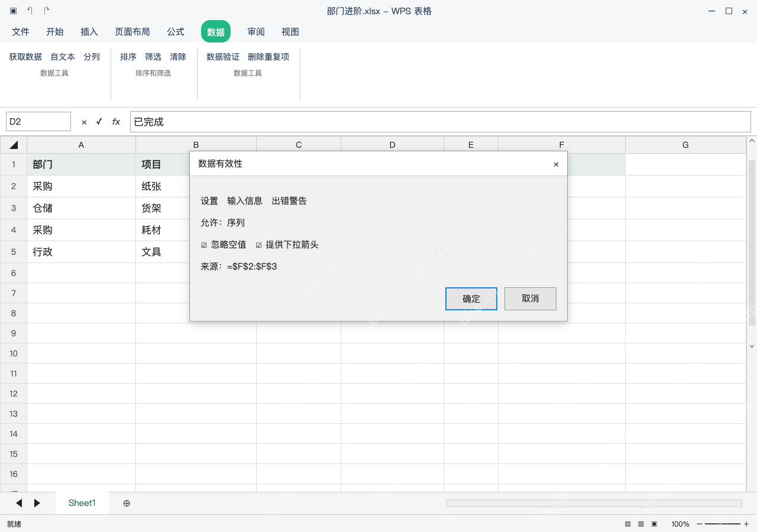The height and width of the screenshot is (532, 757).
Task: Click the horizontal scrollbar beside the sheet tabs
Action: (594, 503)
